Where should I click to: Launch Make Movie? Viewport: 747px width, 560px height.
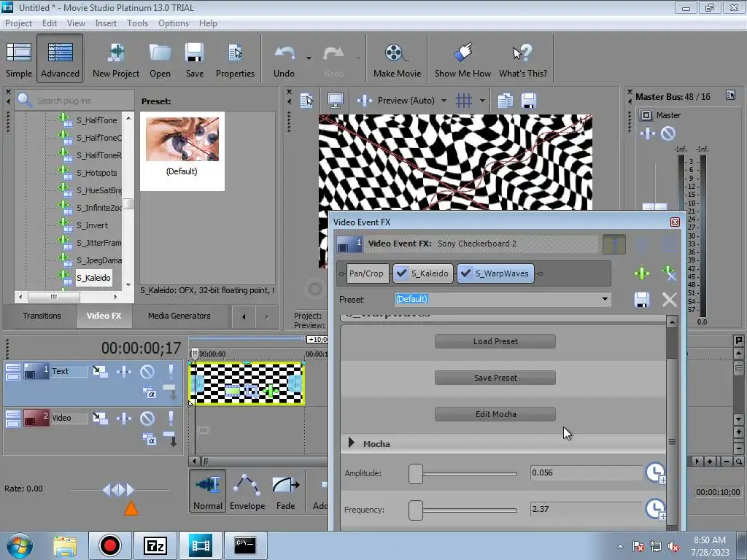[397, 59]
